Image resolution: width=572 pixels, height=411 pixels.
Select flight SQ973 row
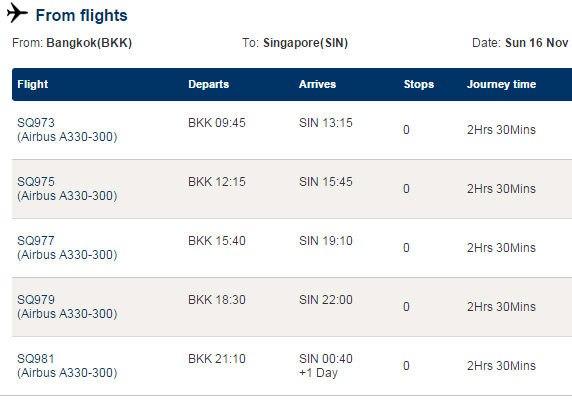[292, 130]
